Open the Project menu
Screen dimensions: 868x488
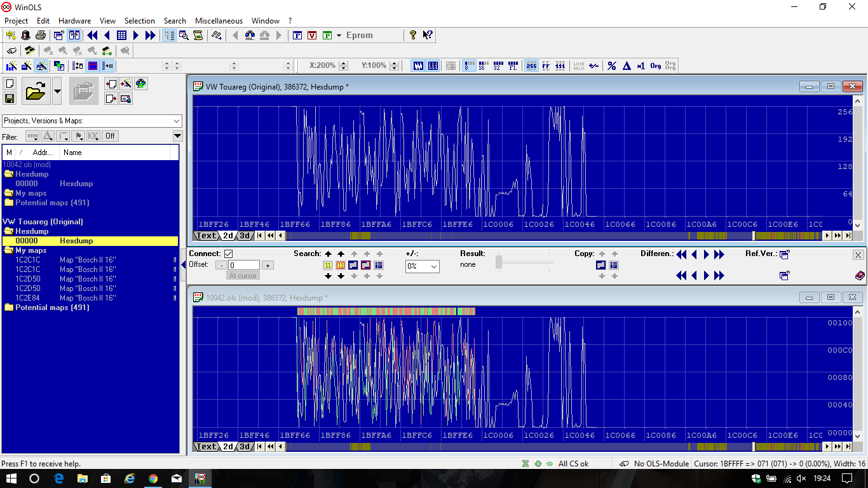17,21
